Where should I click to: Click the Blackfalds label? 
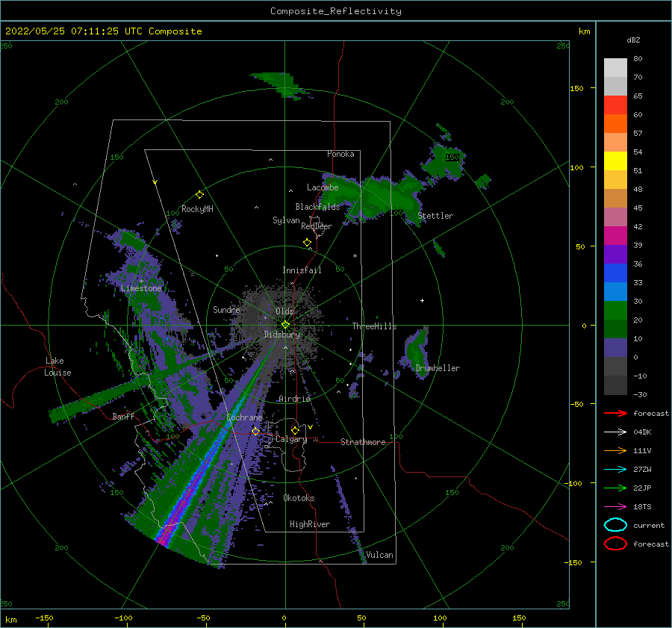pyautogui.click(x=317, y=207)
